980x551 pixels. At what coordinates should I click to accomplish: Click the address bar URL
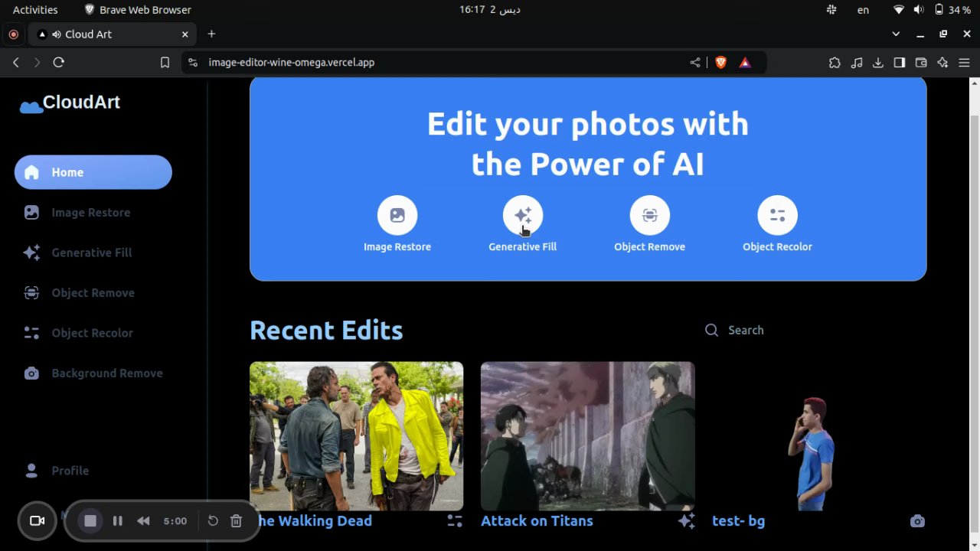pyautogui.click(x=291, y=62)
